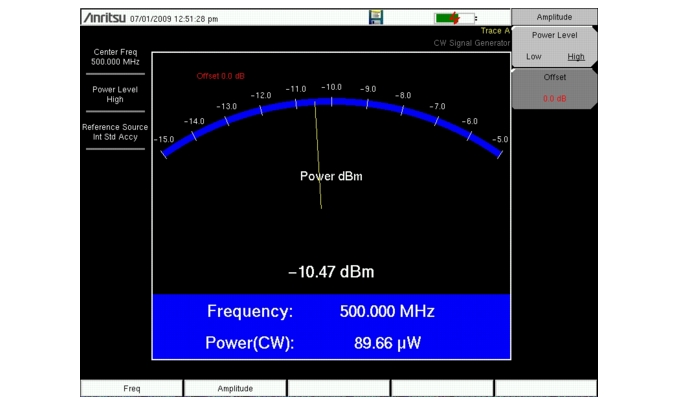Click the -9.0 gauge scale label
Viewport: 688px width, 405px height.
pyautogui.click(x=368, y=89)
